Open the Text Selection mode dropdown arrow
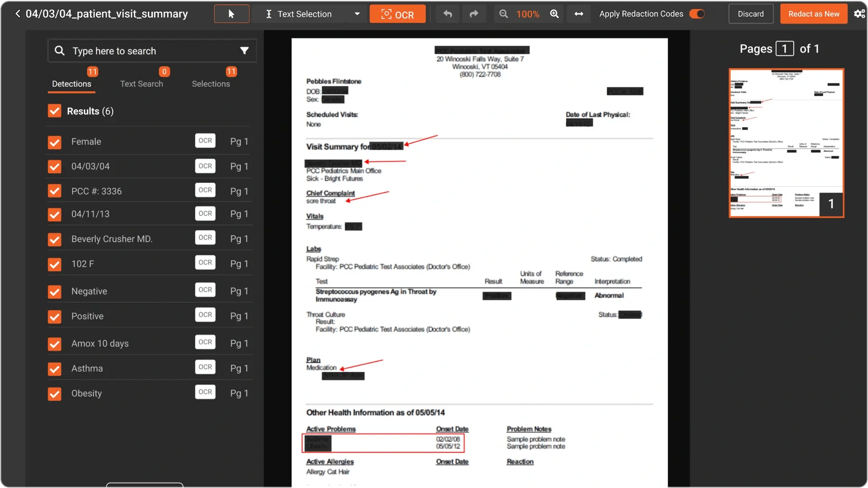The height and width of the screenshot is (488, 868). [357, 14]
